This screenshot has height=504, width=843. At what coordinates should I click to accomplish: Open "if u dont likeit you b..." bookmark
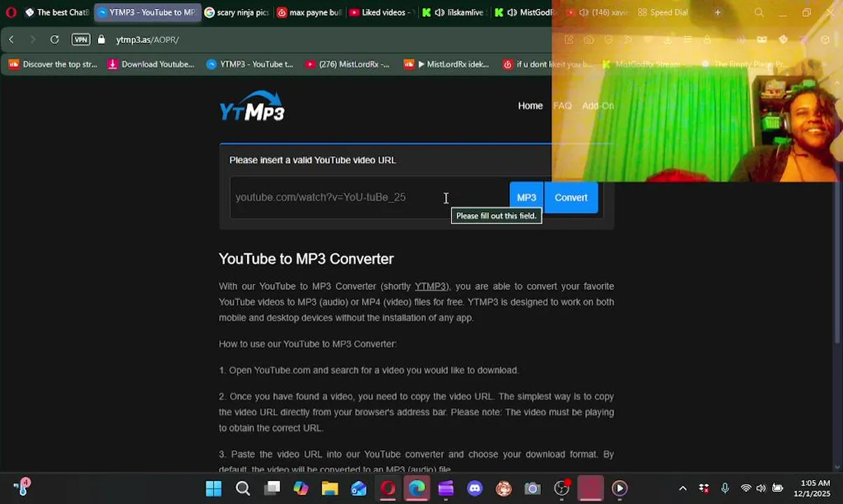[x=547, y=64]
